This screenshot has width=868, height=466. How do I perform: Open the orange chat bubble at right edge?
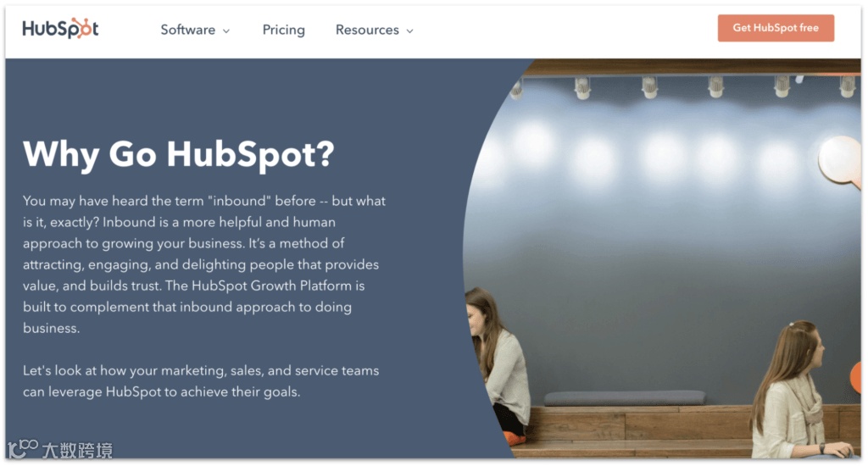tap(856, 377)
